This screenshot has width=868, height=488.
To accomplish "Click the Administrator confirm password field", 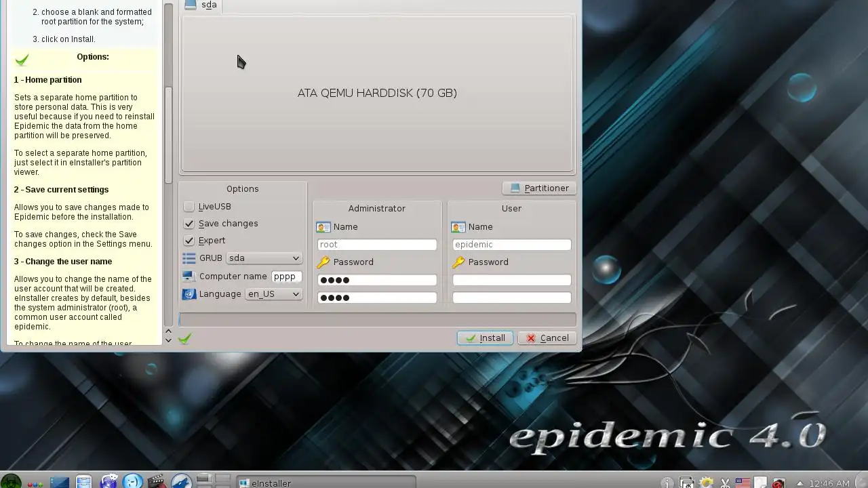I will tap(377, 298).
